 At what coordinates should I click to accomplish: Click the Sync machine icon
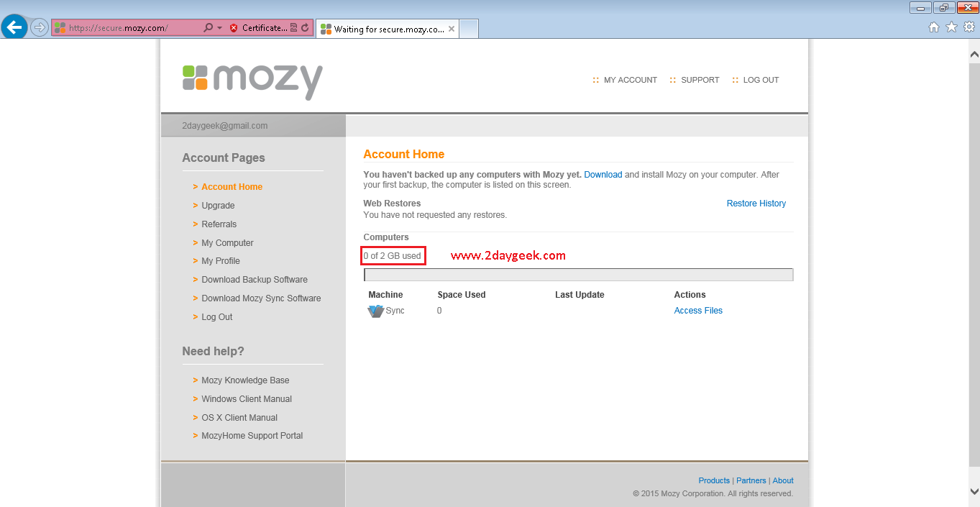(x=375, y=311)
